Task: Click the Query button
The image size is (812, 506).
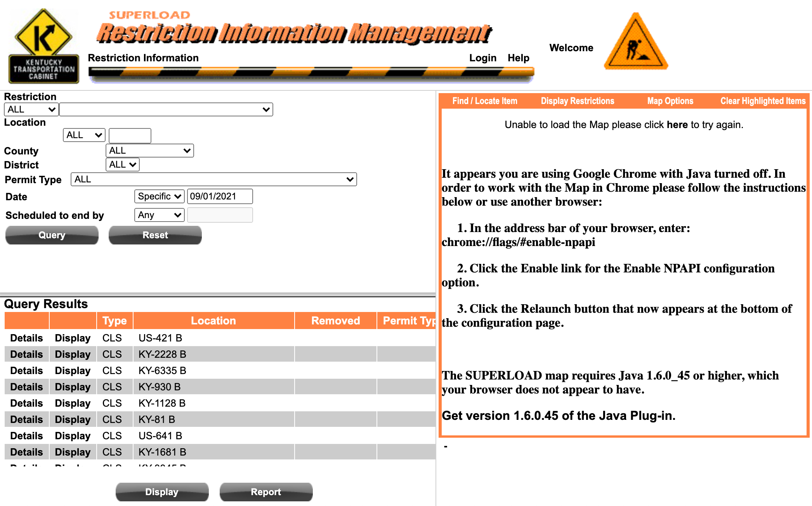Action: (52, 235)
